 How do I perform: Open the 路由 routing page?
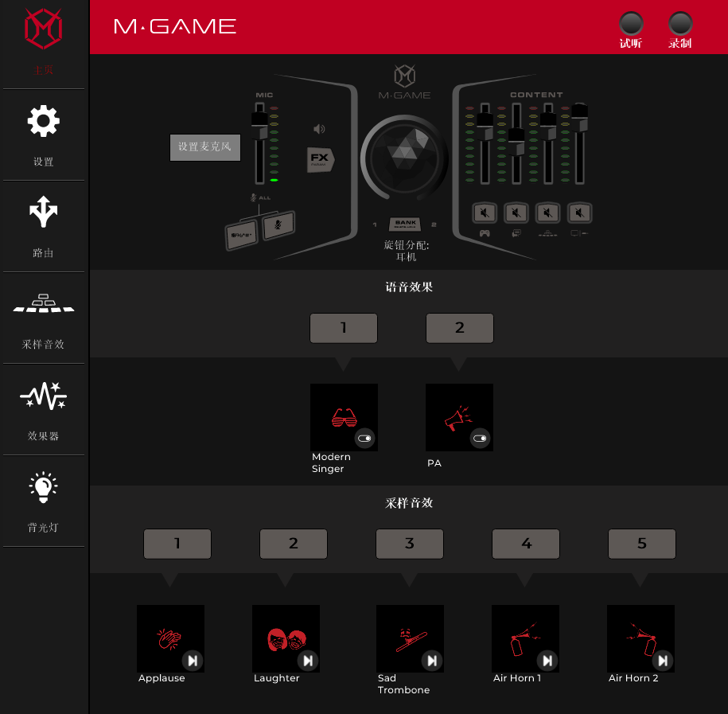pos(44,212)
